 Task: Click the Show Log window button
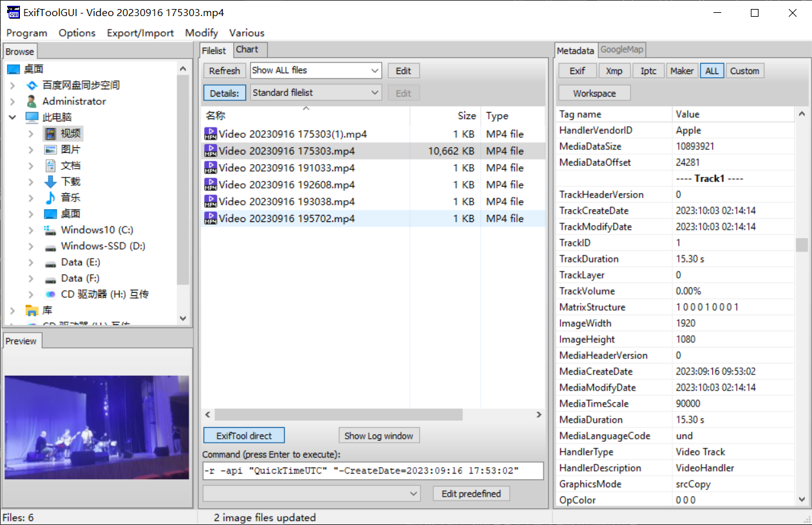(x=378, y=436)
